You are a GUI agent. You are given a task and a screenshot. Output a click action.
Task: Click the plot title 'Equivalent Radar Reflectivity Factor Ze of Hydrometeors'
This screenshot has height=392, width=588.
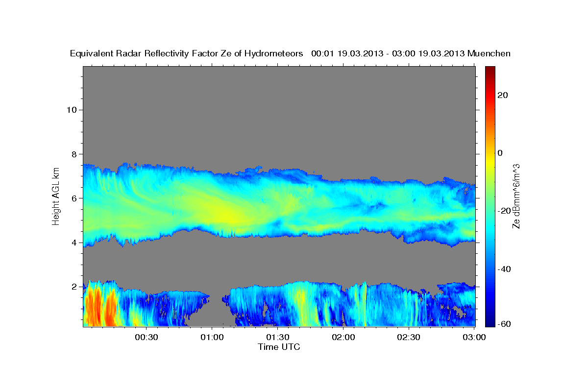[x=186, y=54]
